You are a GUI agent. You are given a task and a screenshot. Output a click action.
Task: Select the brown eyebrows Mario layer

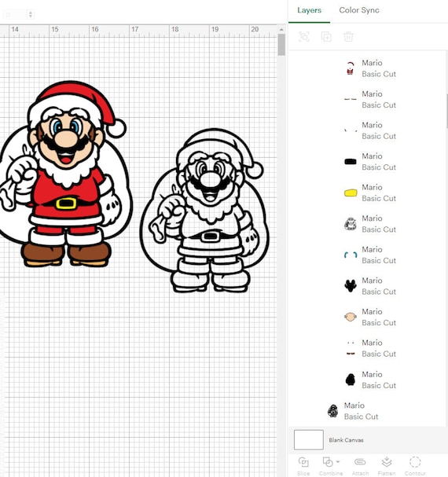tap(371, 100)
